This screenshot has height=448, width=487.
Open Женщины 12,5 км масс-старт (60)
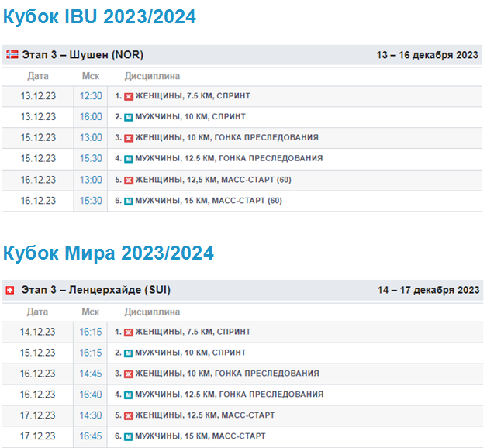(x=213, y=180)
